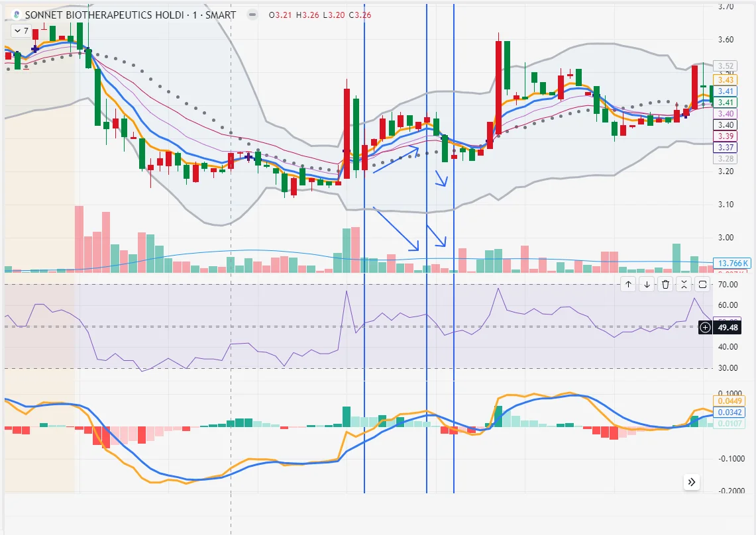Collapse the indicator legend showing 7

tap(21, 31)
